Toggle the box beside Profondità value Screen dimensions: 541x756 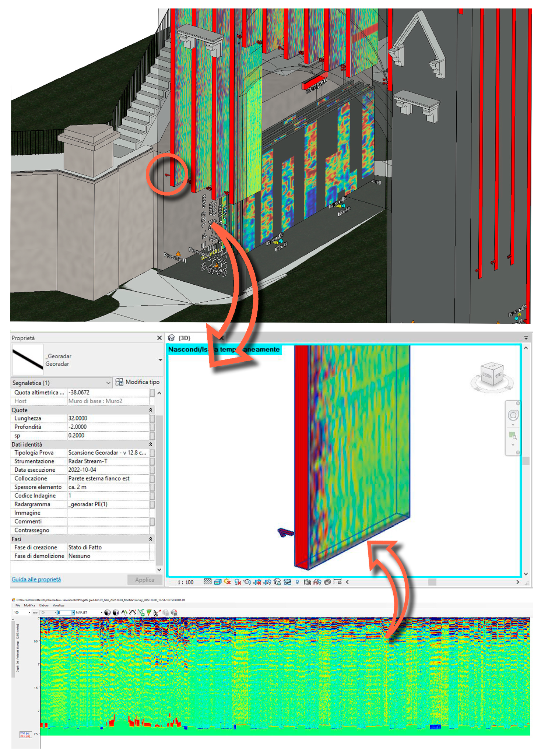pyautogui.click(x=152, y=427)
